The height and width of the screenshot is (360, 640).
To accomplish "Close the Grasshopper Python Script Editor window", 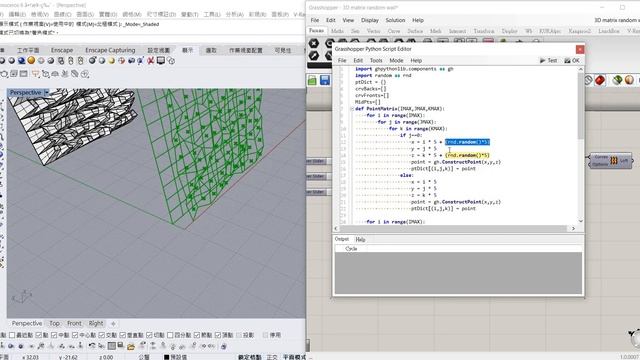I will click(580, 49).
